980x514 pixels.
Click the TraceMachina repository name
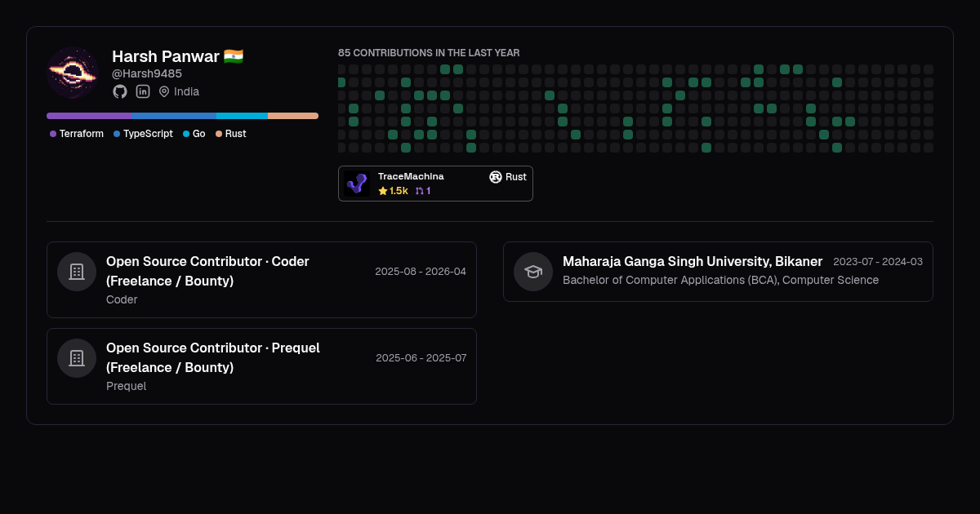[411, 176]
